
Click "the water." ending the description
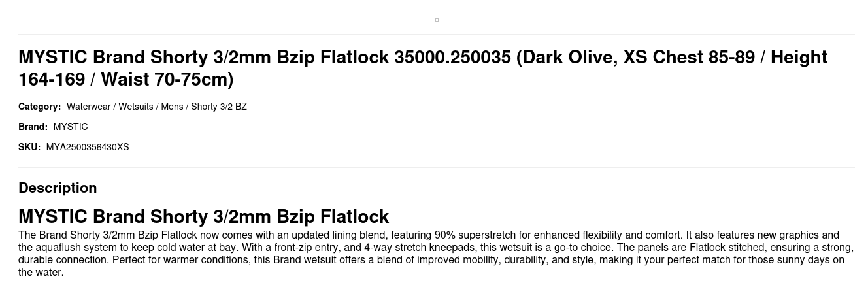41,273
